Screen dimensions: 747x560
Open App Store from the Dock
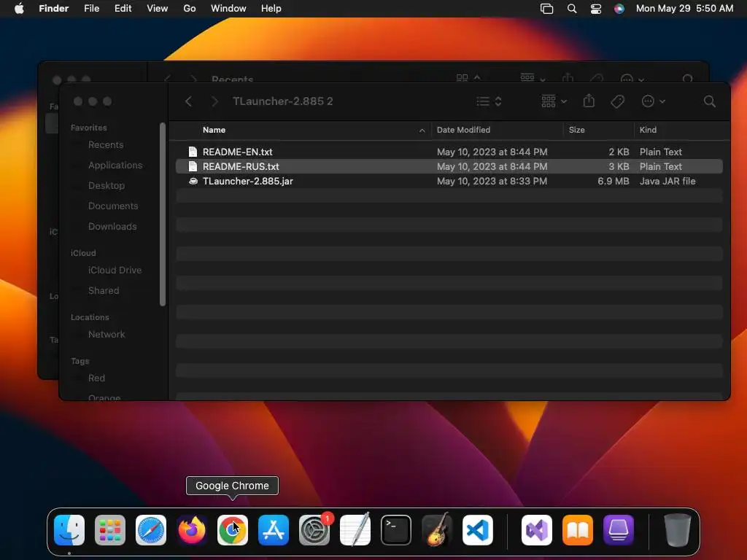tap(274, 530)
